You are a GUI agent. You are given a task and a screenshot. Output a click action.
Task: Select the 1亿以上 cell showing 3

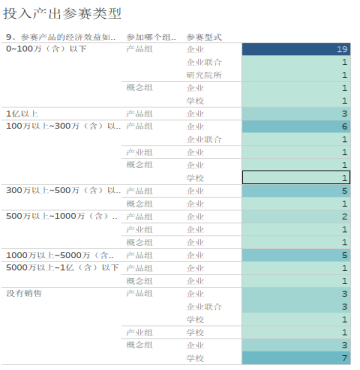[296, 114]
